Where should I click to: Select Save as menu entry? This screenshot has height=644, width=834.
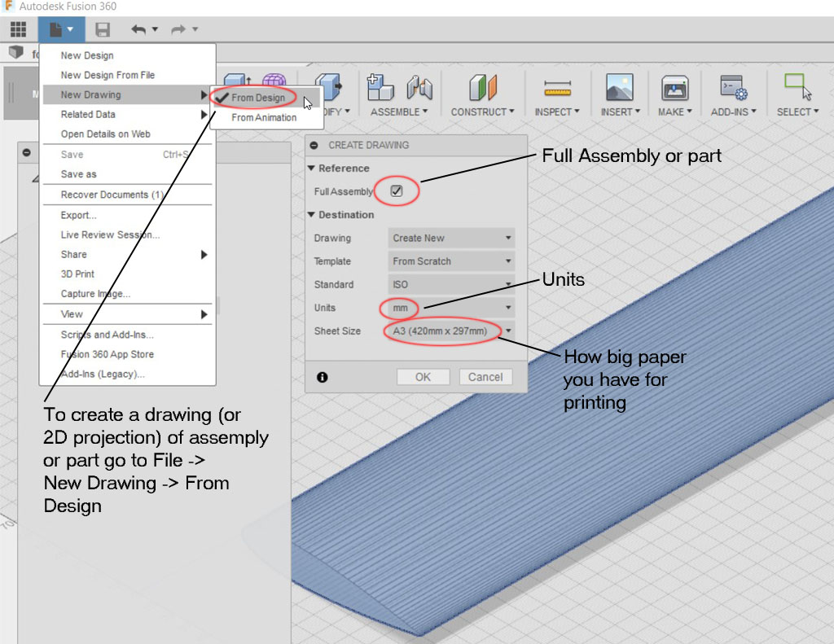tap(128, 174)
